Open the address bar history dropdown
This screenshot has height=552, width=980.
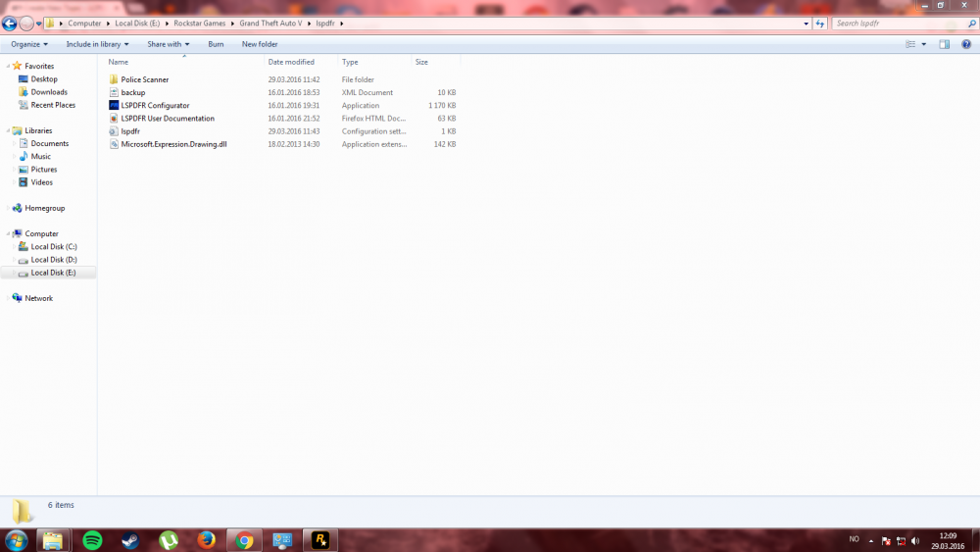click(806, 24)
